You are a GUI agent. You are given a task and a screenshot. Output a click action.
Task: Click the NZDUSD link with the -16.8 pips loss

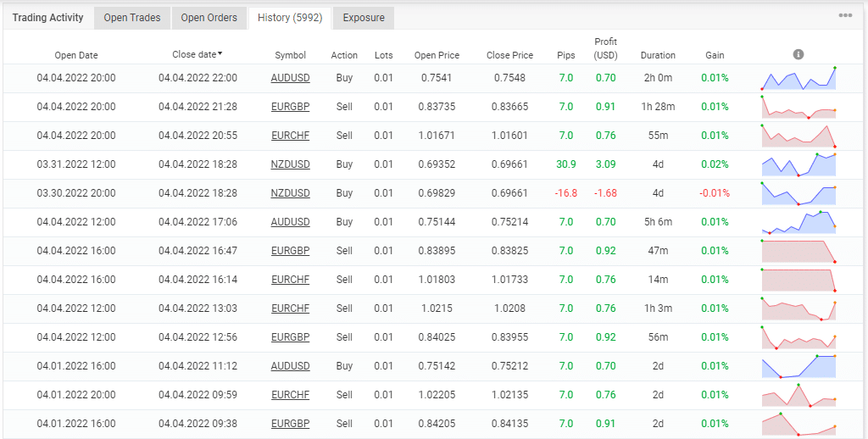coord(290,193)
